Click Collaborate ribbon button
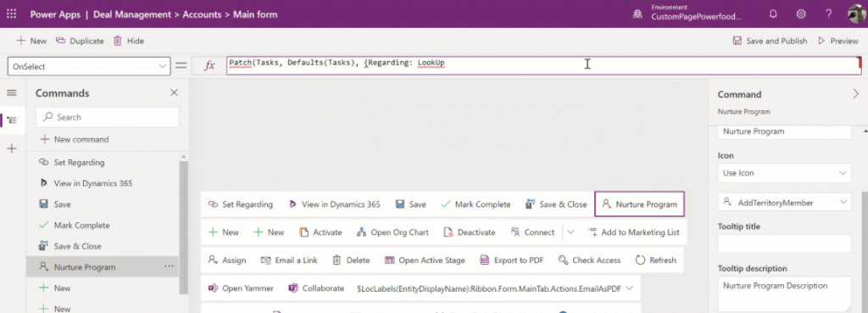868x313 pixels. 316,288
